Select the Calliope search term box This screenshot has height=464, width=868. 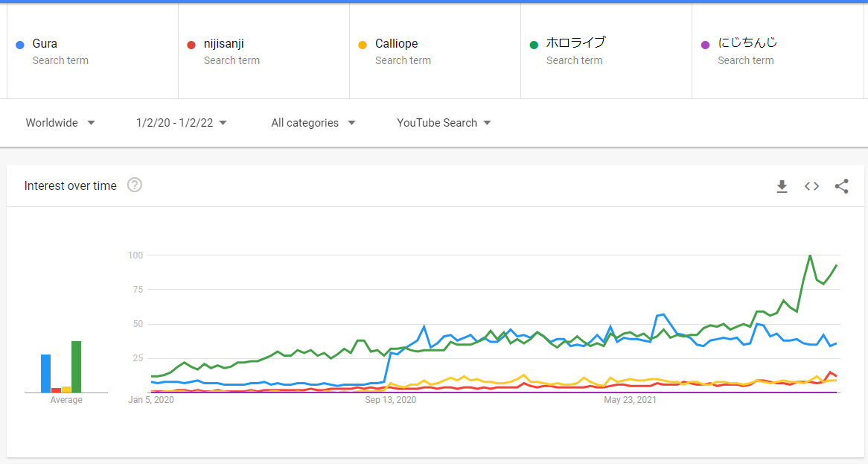click(x=435, y=51)
